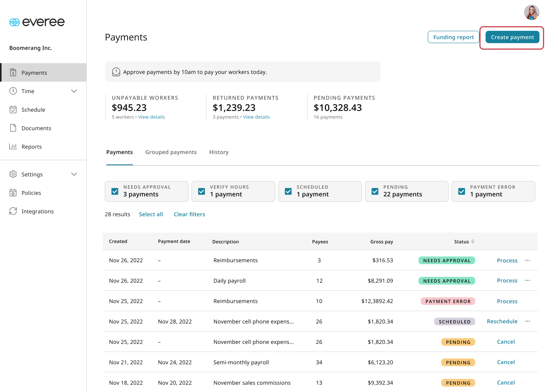
Task: Click the clock icon in the approval banner
Action: tap(116, 72)
